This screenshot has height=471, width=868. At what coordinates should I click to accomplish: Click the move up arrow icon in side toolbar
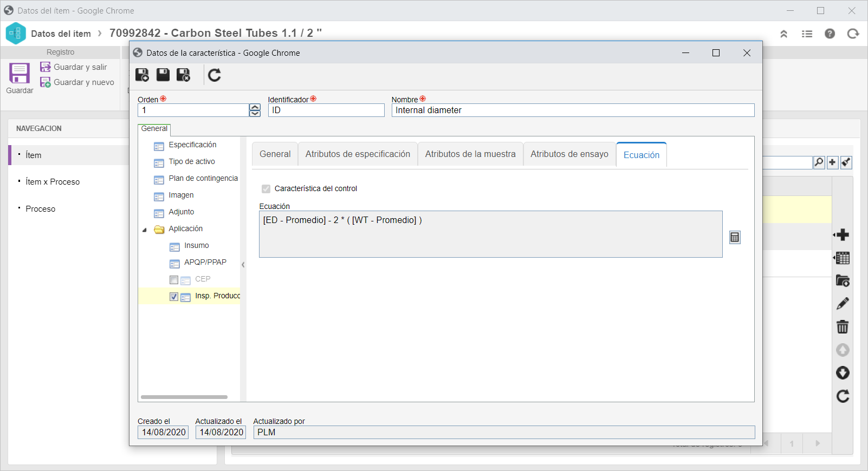843,350
